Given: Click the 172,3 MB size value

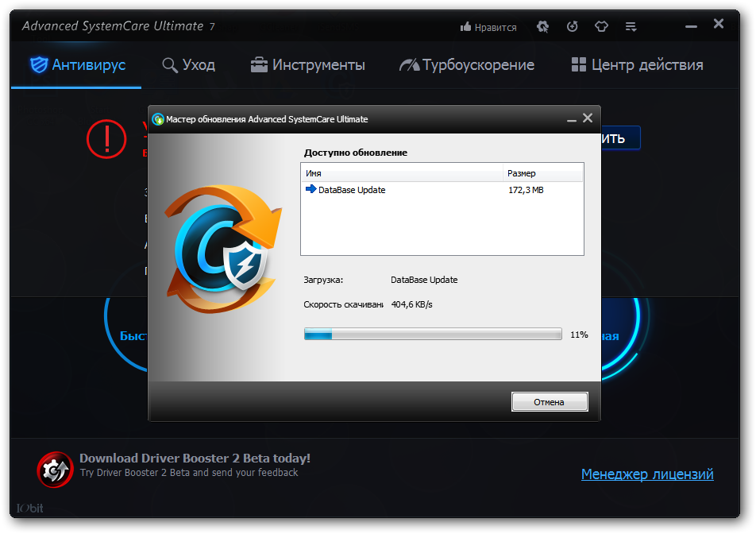Looking at the screenshot, I should click(x=526, y=190).
